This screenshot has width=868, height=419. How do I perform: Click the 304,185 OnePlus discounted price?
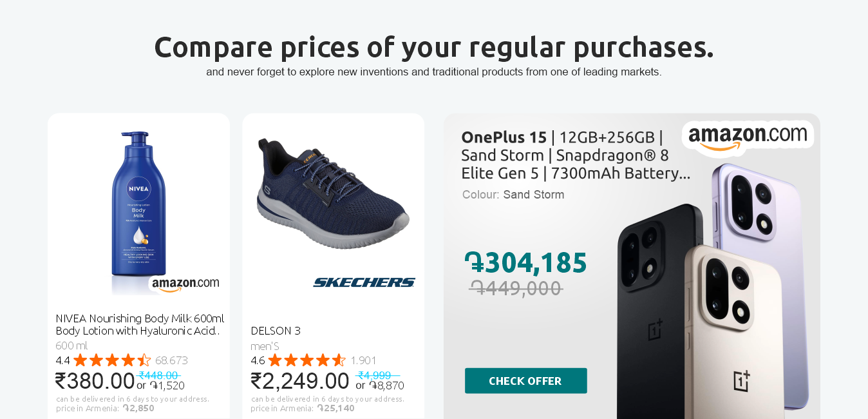525,263
